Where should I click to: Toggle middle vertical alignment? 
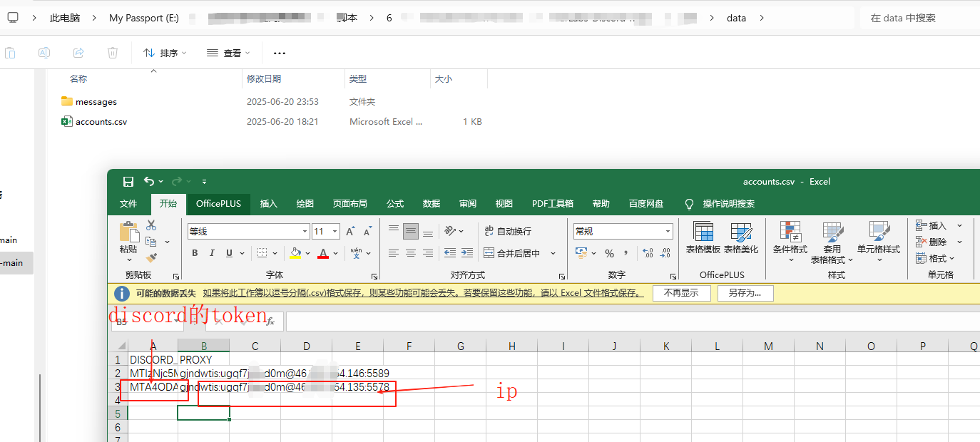tap(411, 231)
